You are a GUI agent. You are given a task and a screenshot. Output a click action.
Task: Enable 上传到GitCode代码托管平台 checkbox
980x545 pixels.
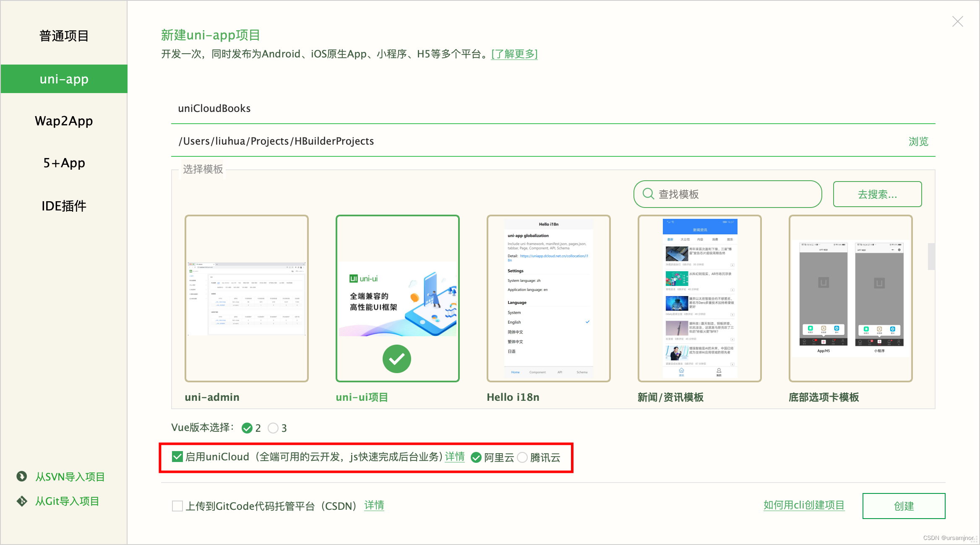(x=177, y=506)
